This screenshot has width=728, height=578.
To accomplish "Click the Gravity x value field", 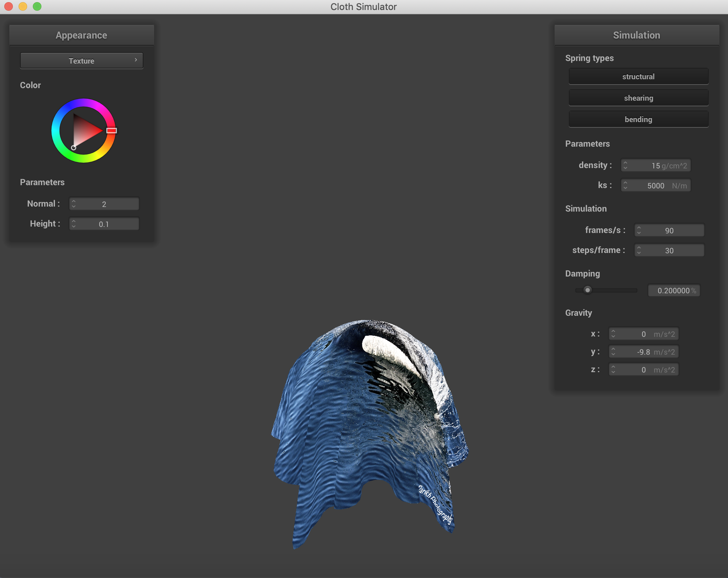I will click(644, 334).
